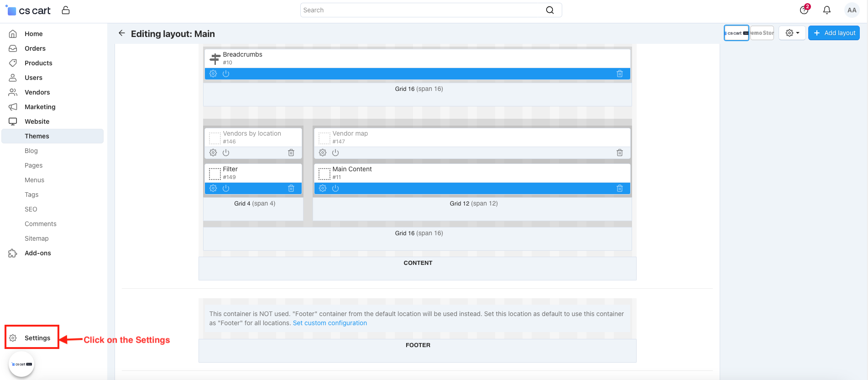Click the Grid 12 (span 12) label

point(474,203)
